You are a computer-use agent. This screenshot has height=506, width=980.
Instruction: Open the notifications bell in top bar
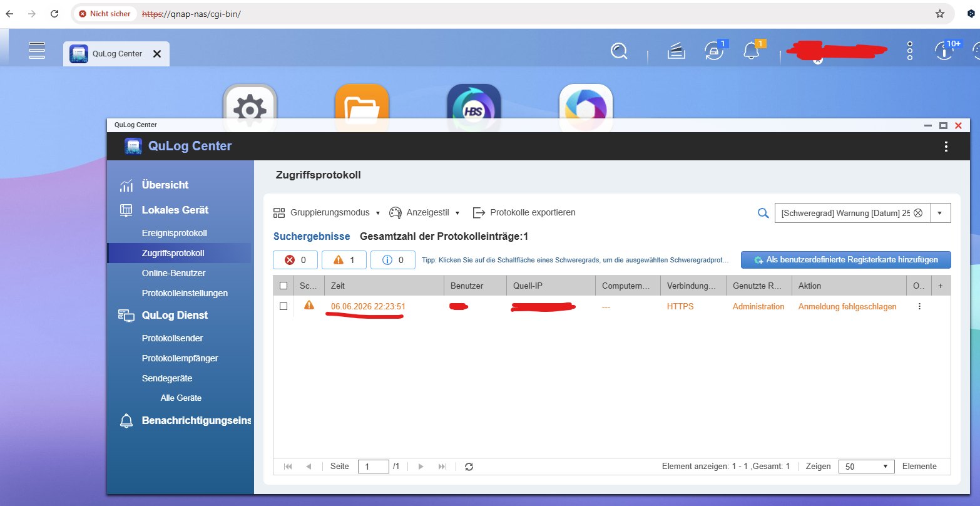coord(752,51)
